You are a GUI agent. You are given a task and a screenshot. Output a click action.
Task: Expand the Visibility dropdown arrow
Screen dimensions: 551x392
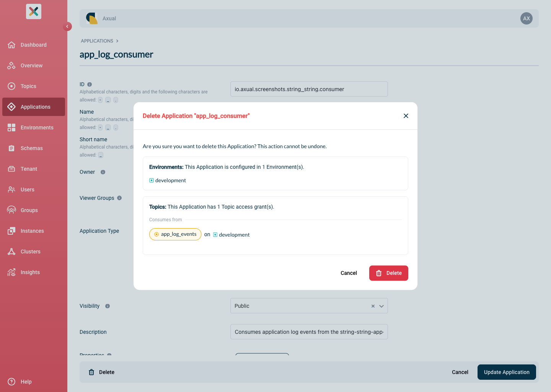[x=381, y=306]
